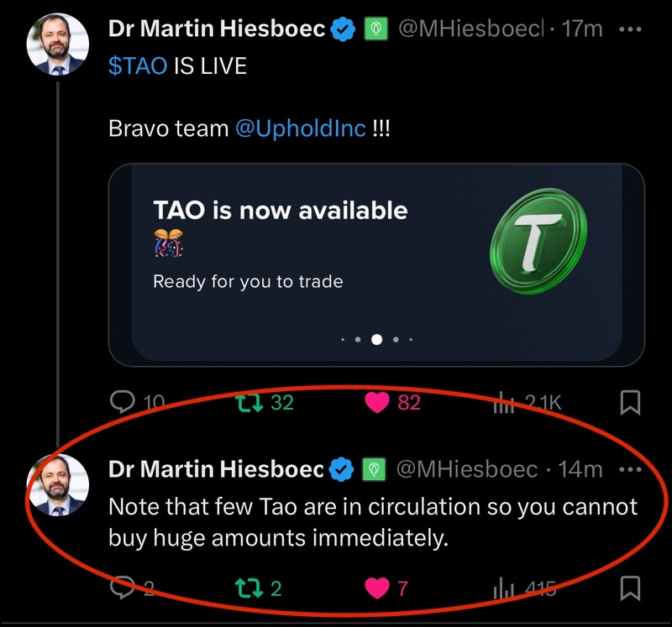This screenshot has width=672, height=627.
Task: View analytics of the first tweet
Action: coord(502,403)
